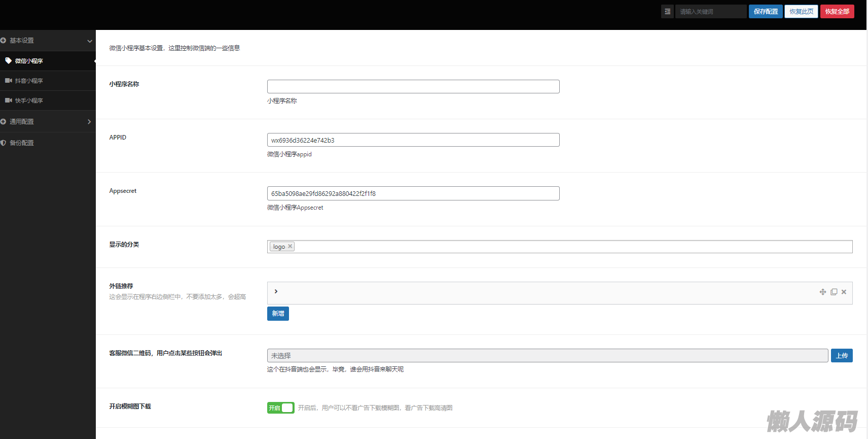The width and height of the screenshot is (868, 439).
Task: Click the 显示的分类 label
Action: point(124,245)
